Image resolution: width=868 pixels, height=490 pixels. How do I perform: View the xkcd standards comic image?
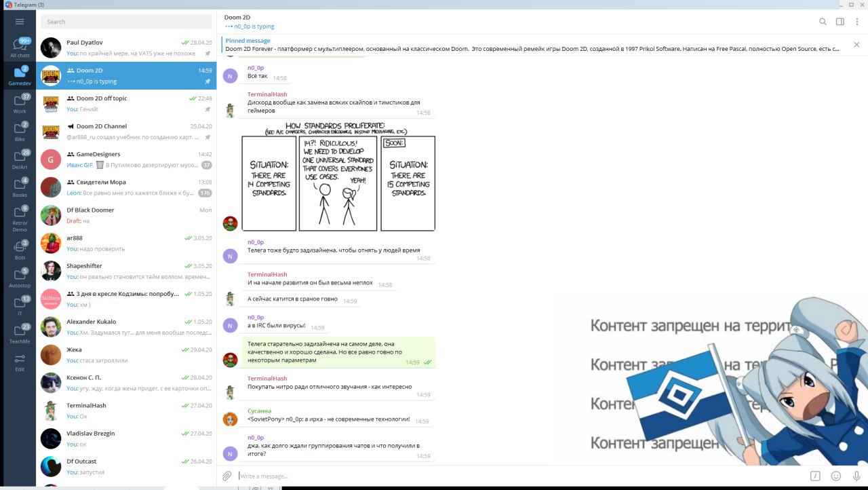338,176
